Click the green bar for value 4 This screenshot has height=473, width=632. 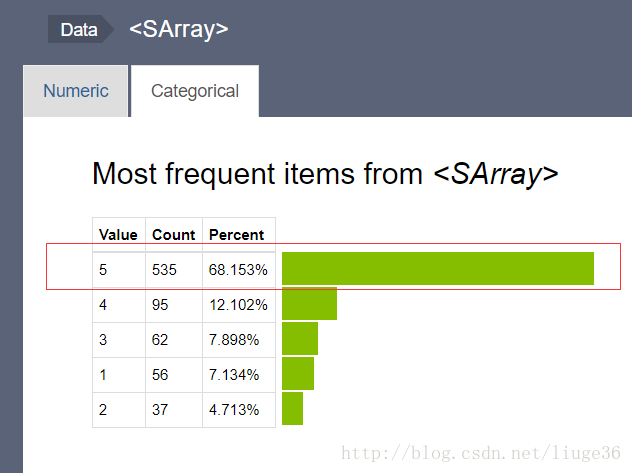tap(309, 304)
